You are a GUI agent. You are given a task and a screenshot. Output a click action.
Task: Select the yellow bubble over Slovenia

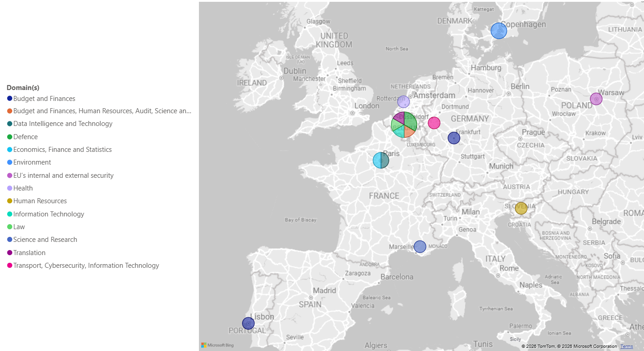(521, 208)
